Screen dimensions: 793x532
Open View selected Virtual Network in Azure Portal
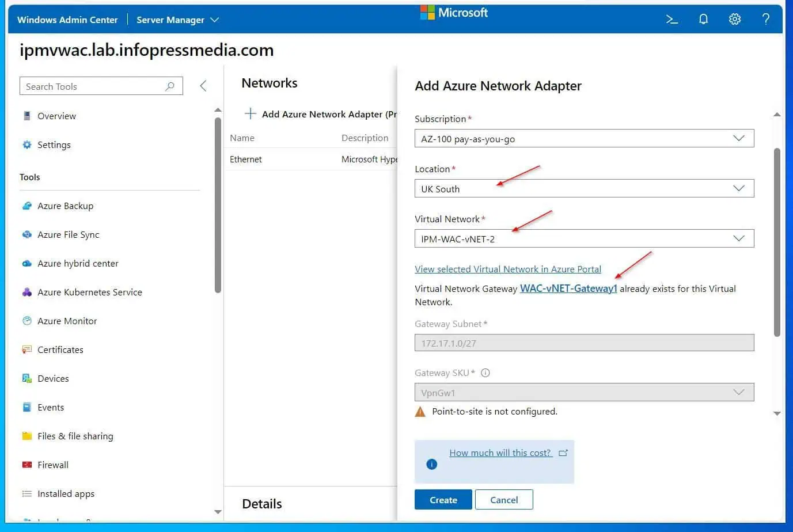point(508,269)
